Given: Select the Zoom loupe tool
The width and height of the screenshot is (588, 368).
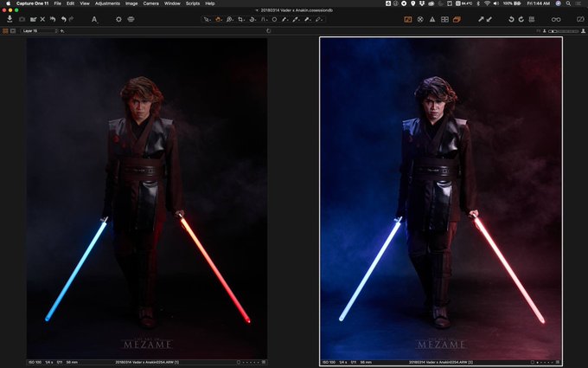Looking at the screenshot, I should coord(229,19).
